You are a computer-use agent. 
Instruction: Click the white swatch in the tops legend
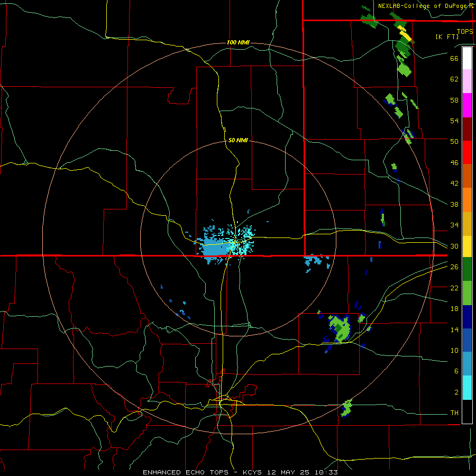point(467,58)
